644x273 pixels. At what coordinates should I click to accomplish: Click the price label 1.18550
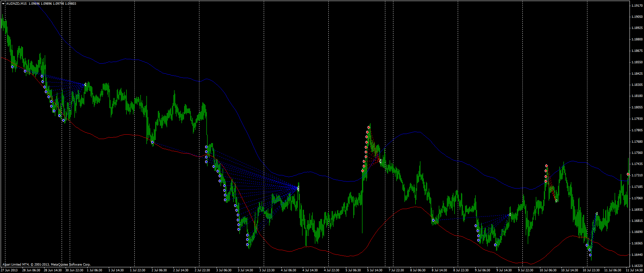636,62
